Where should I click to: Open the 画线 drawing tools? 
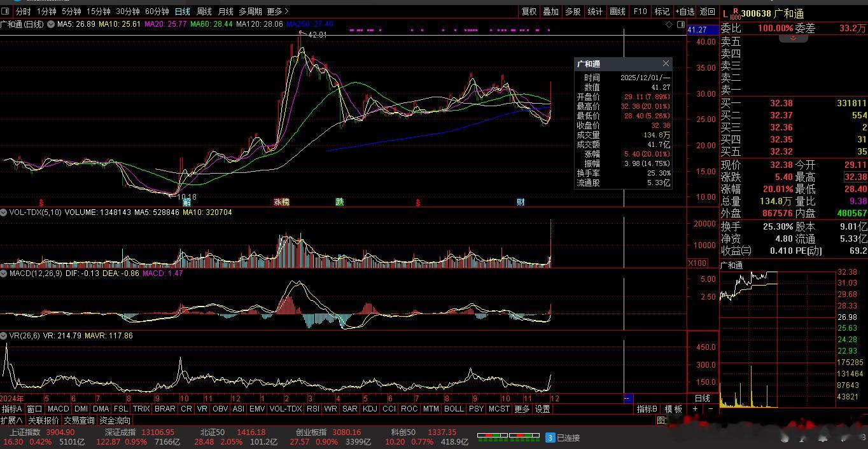tap(617, 11)
